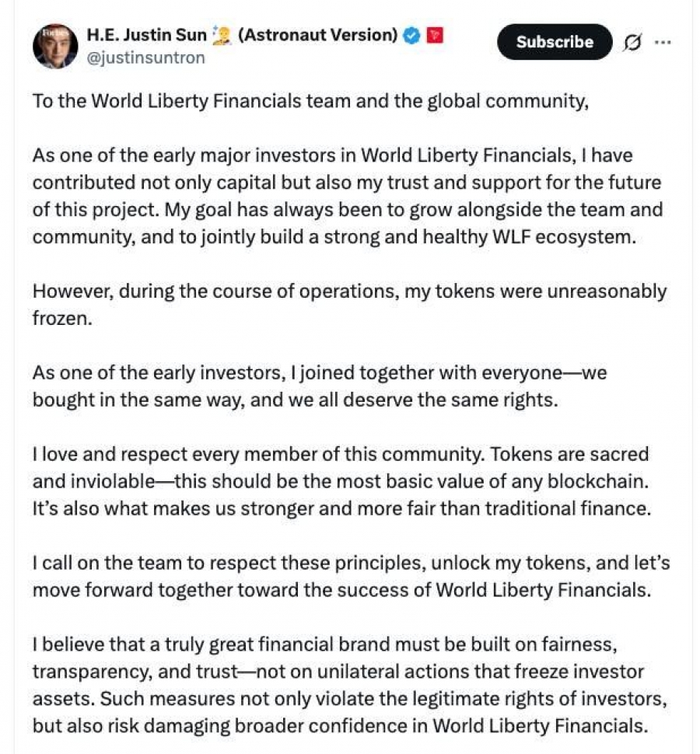Click the "I call on the team" paragraph
Viewport: 700px width, 754px height.
click(351, 575)
